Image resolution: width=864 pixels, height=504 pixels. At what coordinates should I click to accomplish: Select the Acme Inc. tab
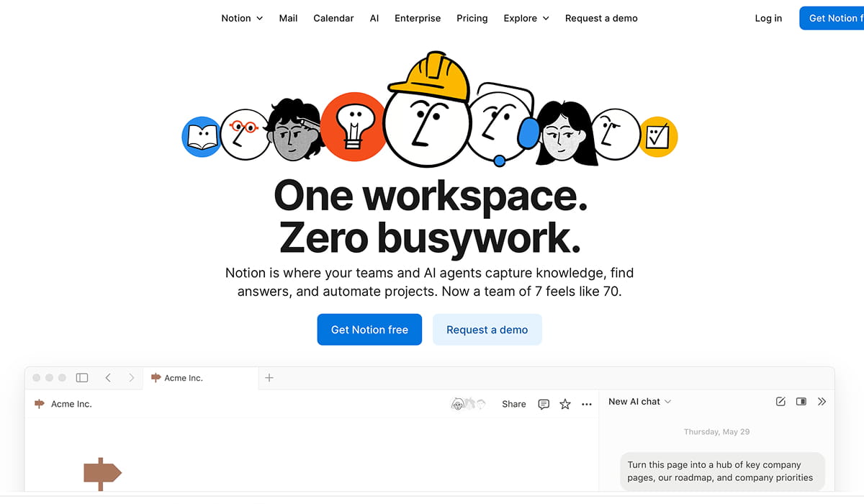coord(184,378)
